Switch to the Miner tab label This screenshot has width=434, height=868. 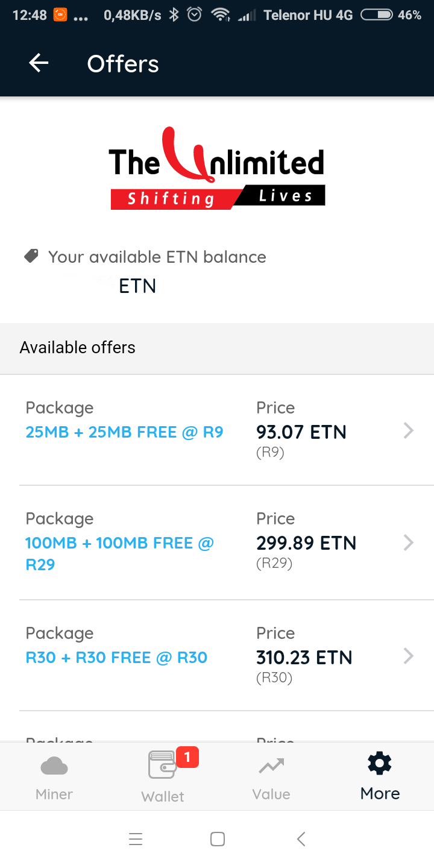[x=54, y=794]
